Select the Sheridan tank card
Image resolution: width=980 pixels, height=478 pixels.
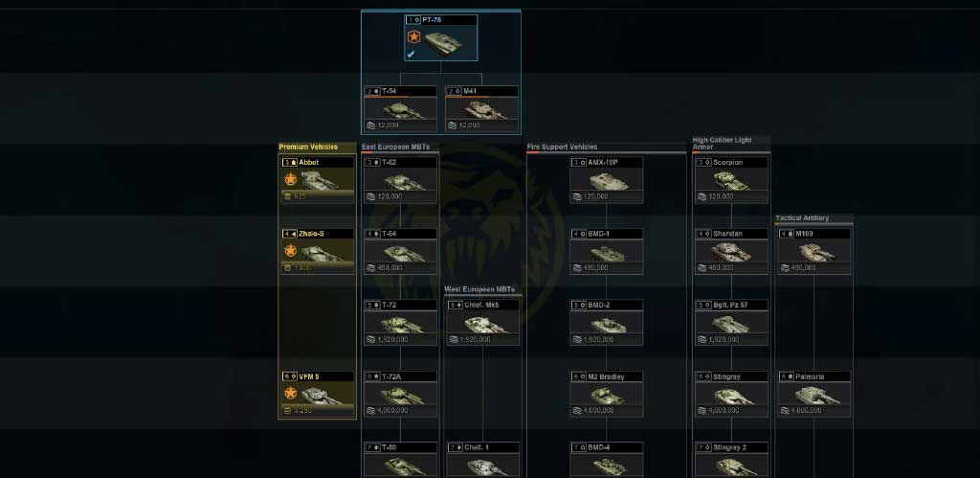(732, 251)
